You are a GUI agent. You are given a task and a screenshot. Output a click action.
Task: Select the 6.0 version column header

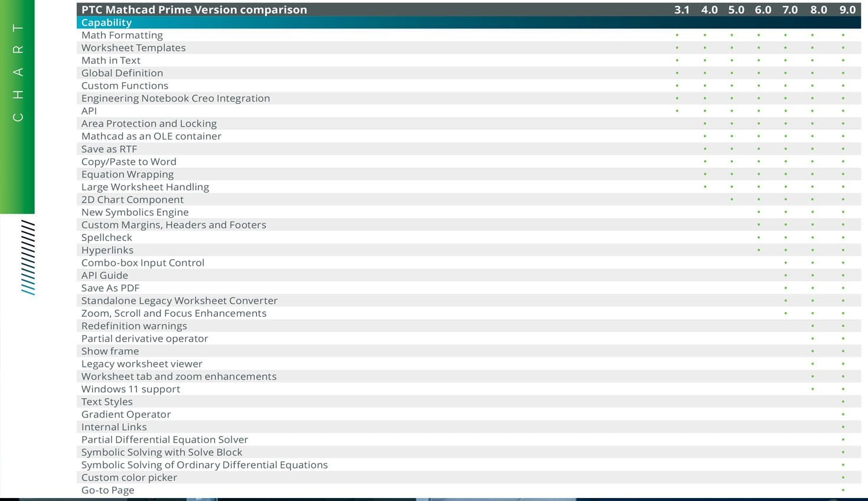(x=763, y=9)
